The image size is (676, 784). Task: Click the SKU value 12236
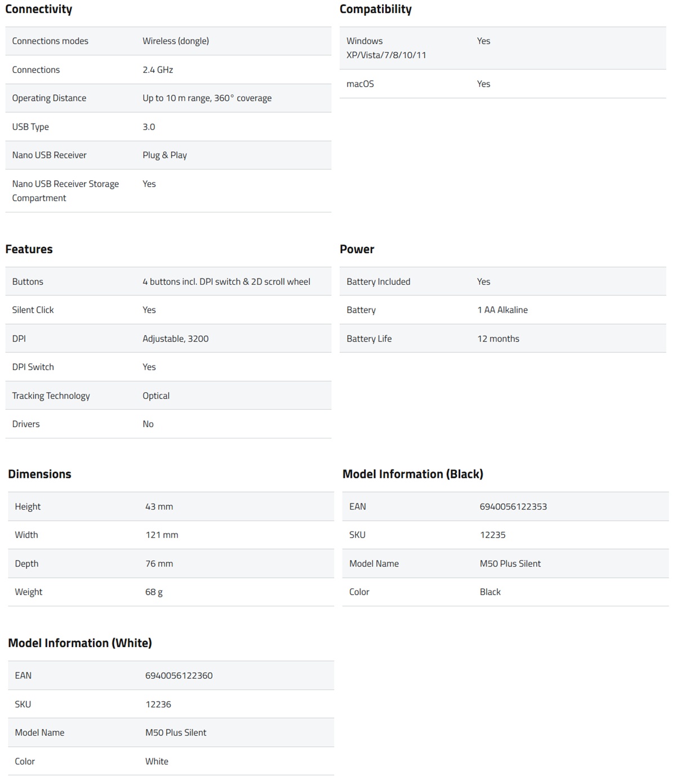point(158,705)
